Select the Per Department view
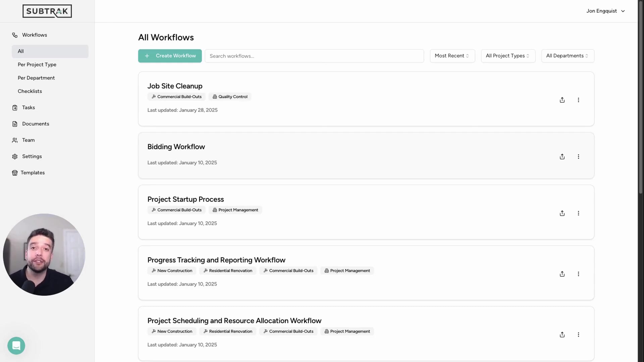The width and height of the screenshot is (644, 362). 36,77
